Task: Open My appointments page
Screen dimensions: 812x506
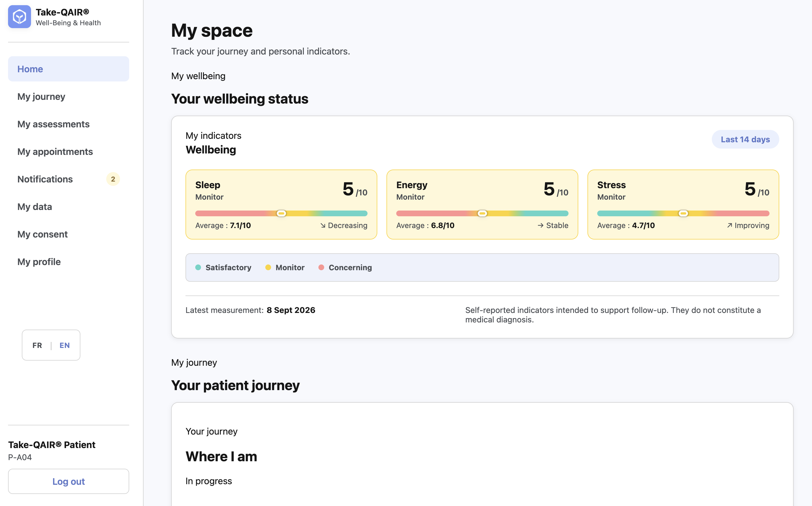Action: click(68, 151)
